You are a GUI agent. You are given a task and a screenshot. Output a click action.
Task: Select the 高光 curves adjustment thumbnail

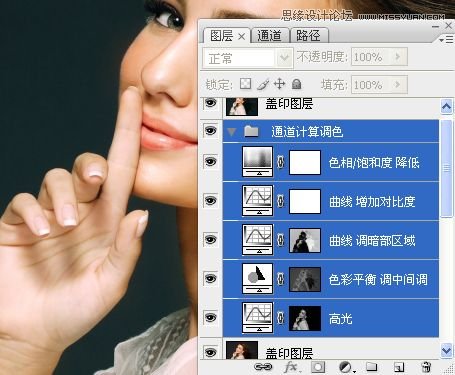(257, 318)
